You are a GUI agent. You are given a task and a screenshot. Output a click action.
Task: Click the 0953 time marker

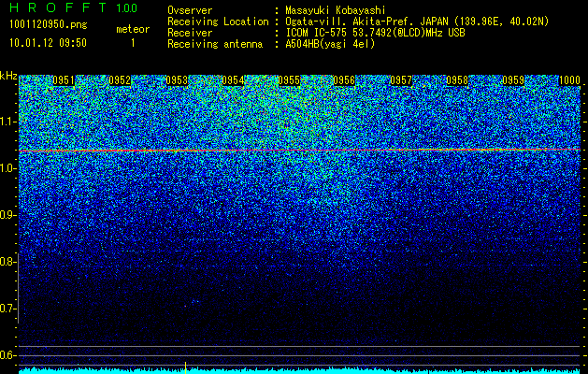(x=177, y=80)
